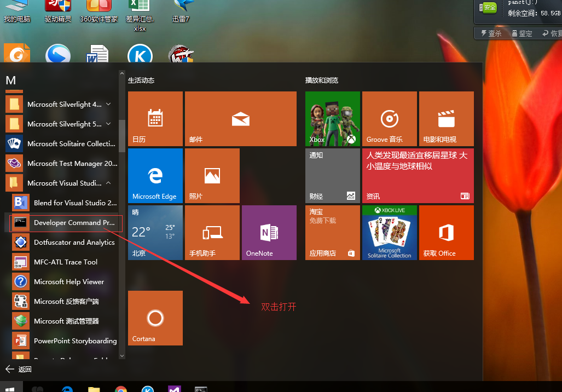
Task: Select the blue K desktop icon
Action: (140, 54)
